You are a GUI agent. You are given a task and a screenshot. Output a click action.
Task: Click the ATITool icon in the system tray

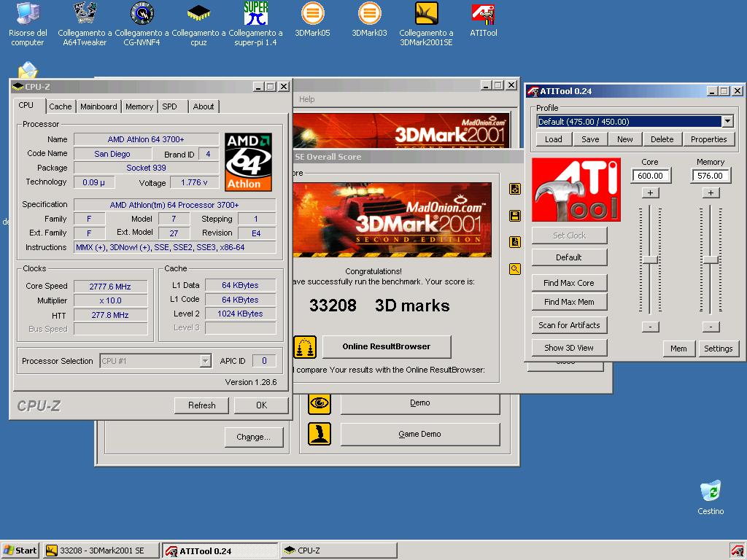tap(738, 551)
